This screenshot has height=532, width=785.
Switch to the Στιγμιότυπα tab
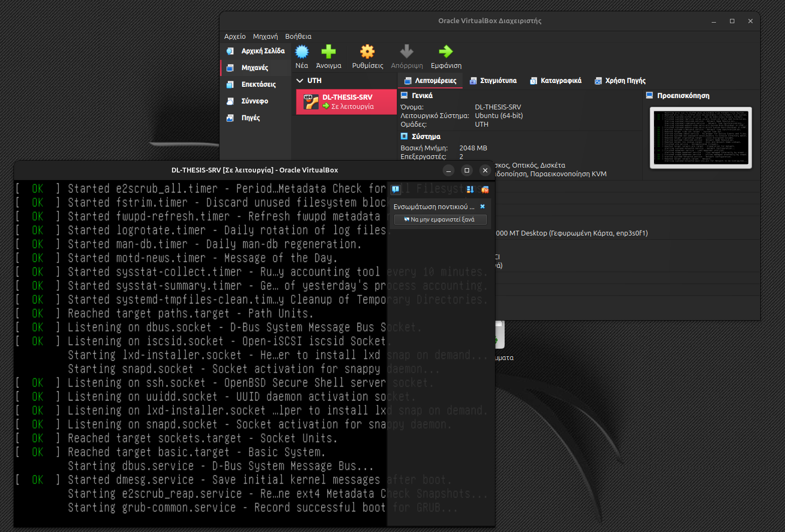coord(493,80)
